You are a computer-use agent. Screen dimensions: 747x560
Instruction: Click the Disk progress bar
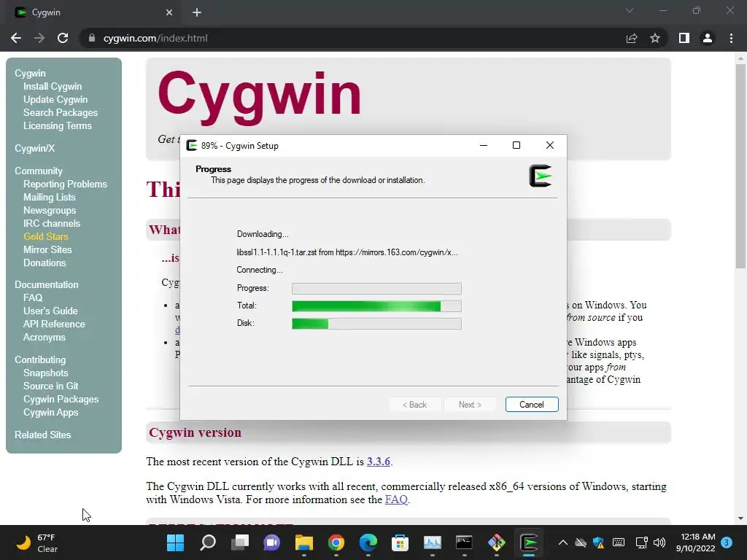tap(376, 323)
